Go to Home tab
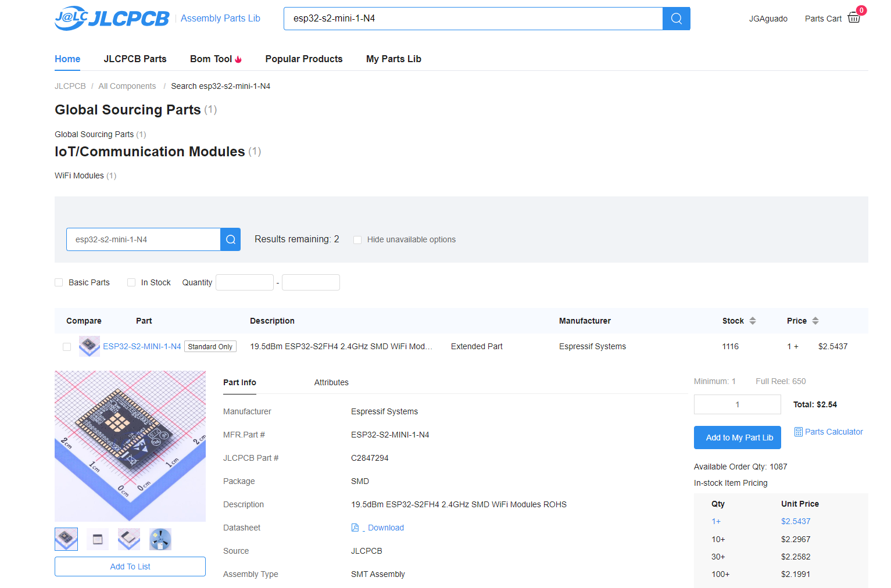Viewport: 891px width, 588px height. coord(67,59)
